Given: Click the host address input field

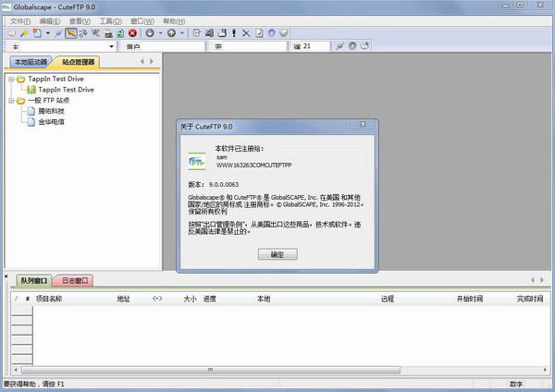Looking at the screenshot, I should tap(64, 46).
